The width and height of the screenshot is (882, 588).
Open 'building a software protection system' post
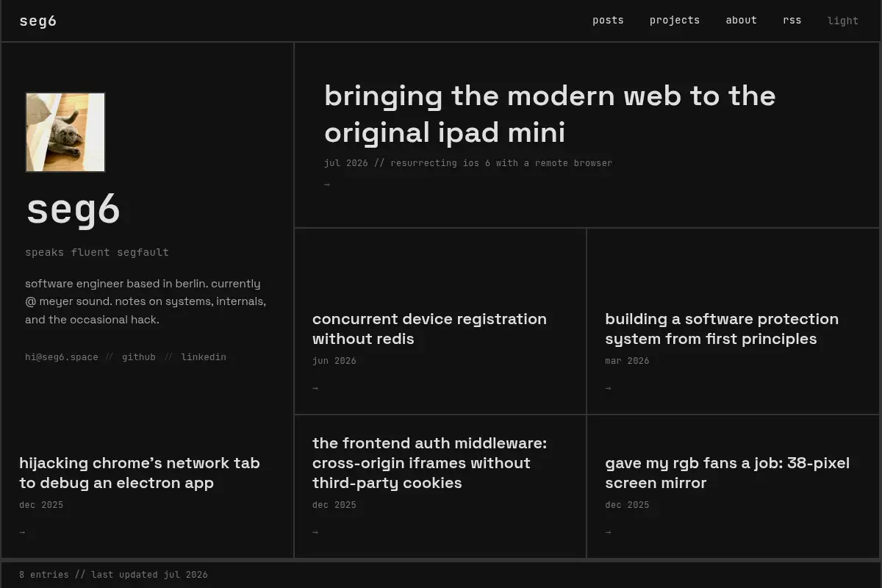point(722,329)
